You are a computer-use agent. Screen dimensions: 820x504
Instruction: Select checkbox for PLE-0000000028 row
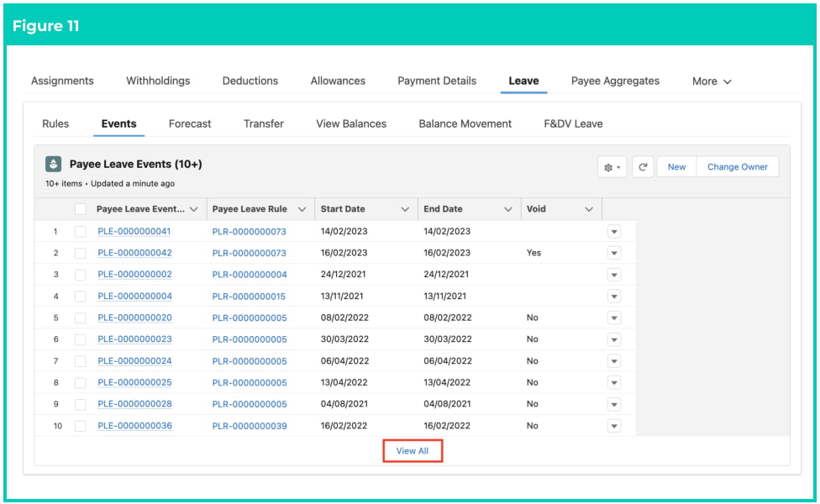click(80, 404)
